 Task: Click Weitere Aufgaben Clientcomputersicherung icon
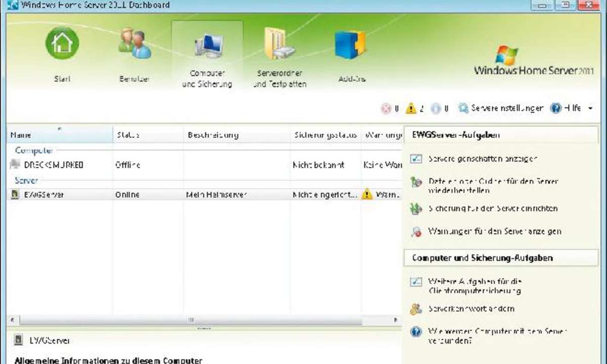click(416, 282)
